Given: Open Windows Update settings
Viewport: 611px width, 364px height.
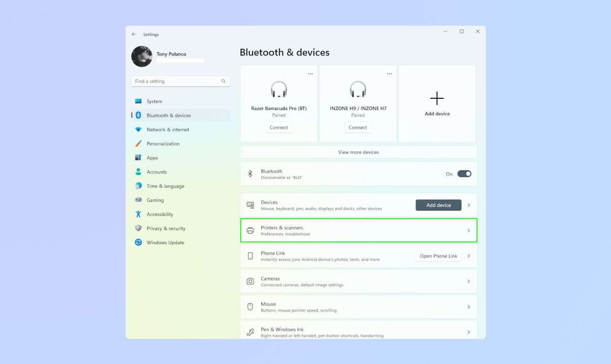Looking at the screenshot, I should (x=181, y=242).
